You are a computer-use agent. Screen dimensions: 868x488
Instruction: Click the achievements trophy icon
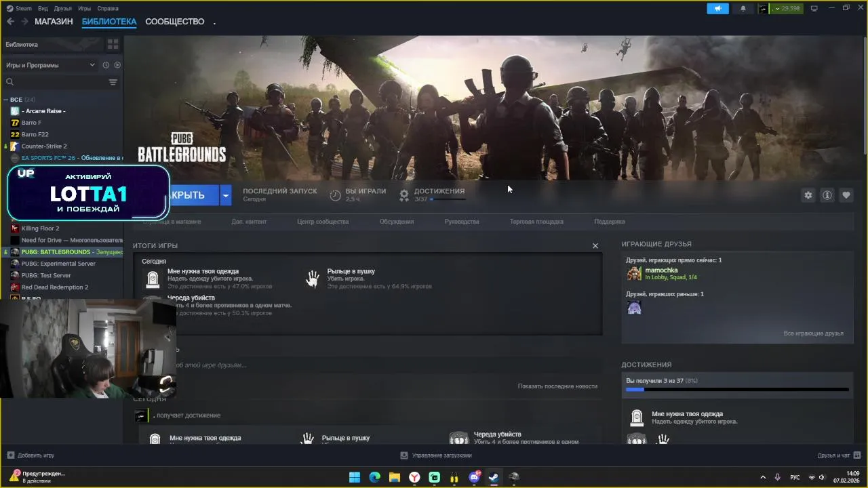(x=404, y=195)
